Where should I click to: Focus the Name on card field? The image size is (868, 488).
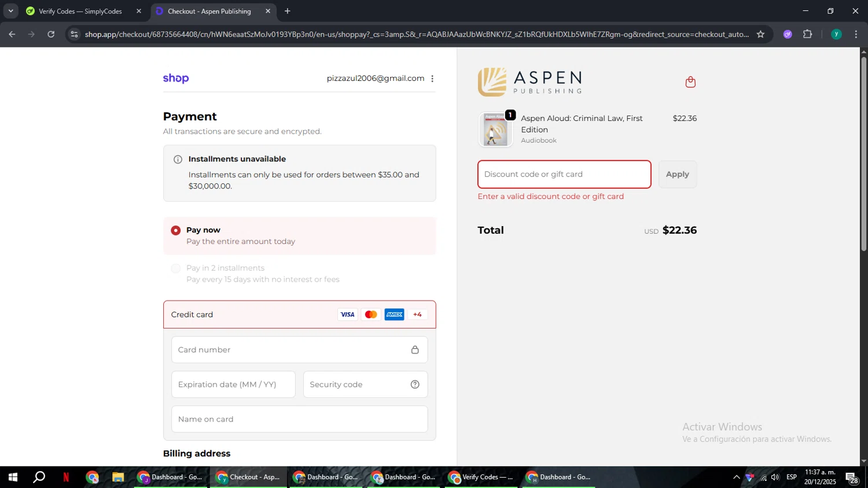300,419
